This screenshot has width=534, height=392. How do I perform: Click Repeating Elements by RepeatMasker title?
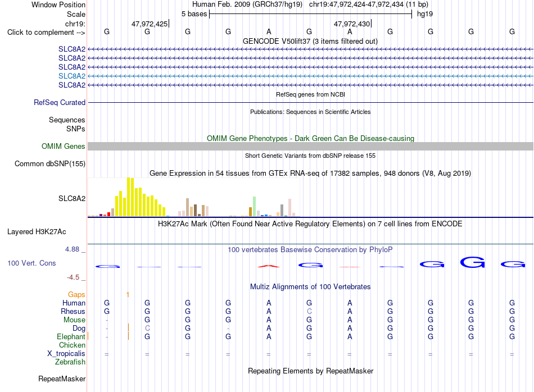coord(310,371)
